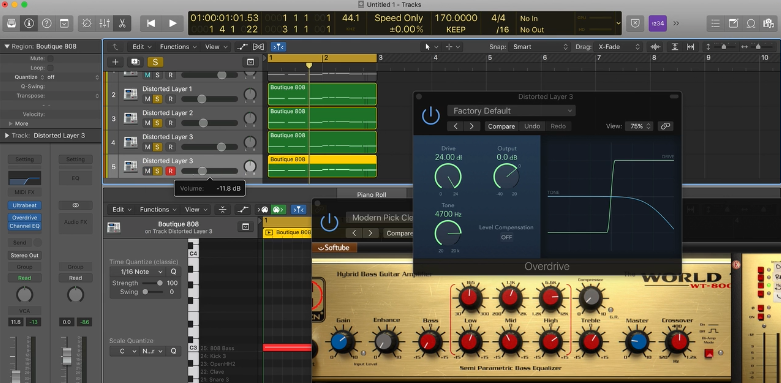Open Drag X-Fade dropdown
This screenshot has width=781, height=383.
point(618,47)
